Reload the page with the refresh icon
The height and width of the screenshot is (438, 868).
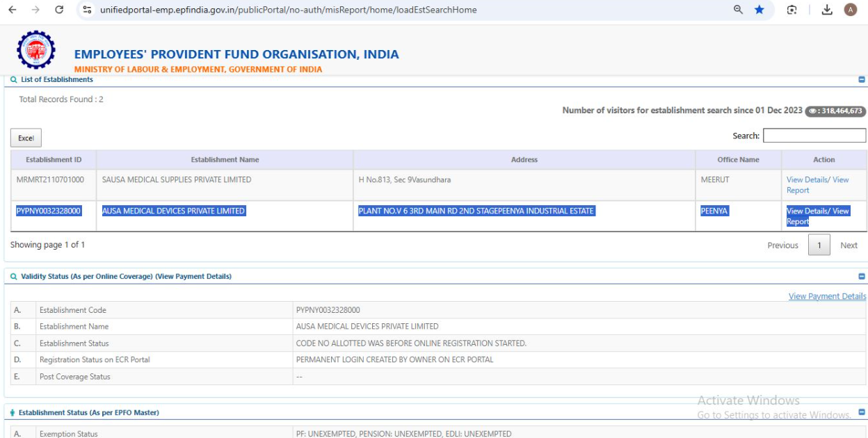point(59,10)
